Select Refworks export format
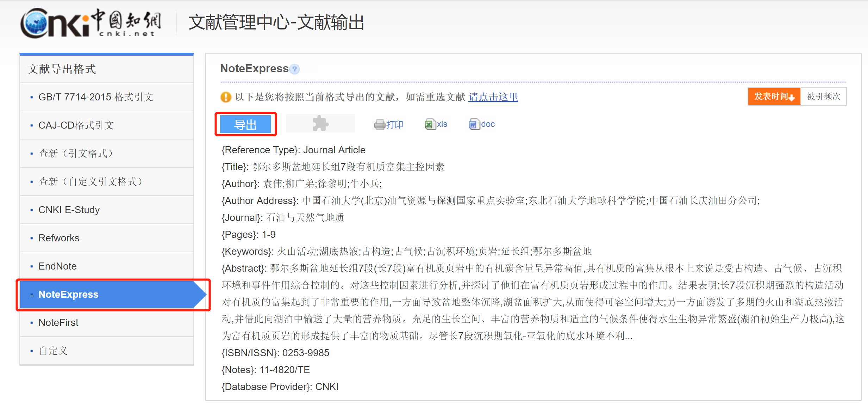Image resolution: width=868 pixels, height=420 pixels. coord(59,238)
